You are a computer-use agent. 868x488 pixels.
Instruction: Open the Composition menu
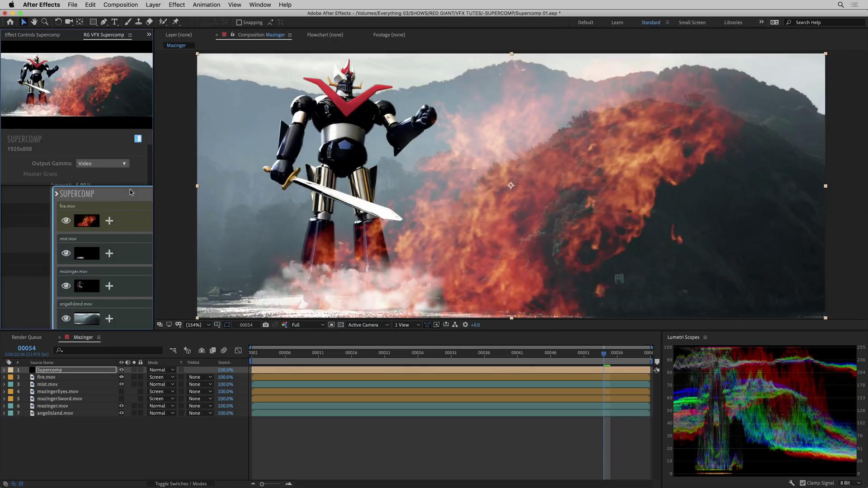point(120,5)
